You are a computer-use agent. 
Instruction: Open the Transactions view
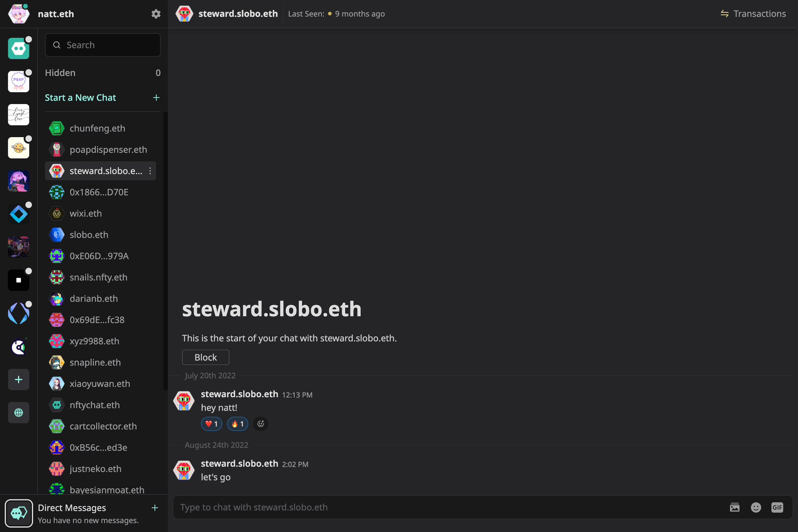click(x=753, y=14)
